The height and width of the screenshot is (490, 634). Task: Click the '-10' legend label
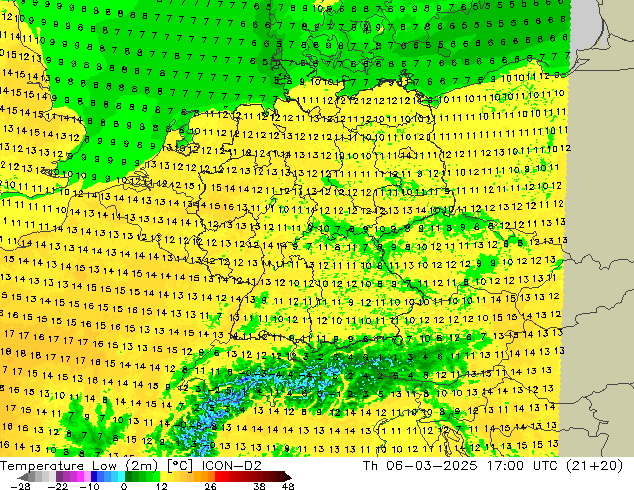[x=89, y=486]
